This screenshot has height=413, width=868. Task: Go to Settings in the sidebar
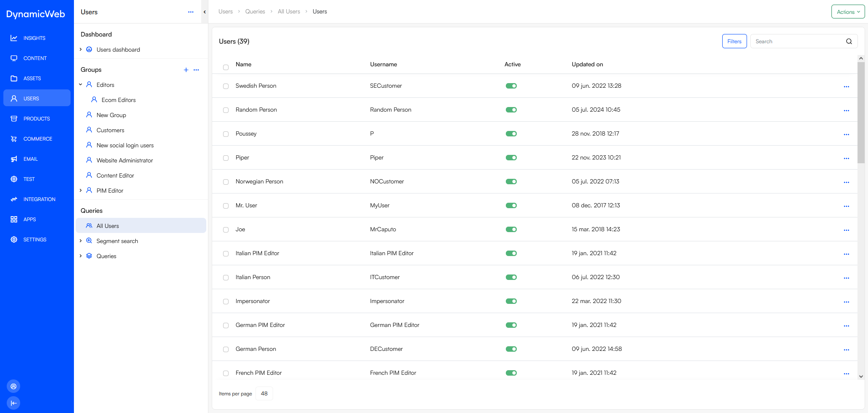(35, 240)
